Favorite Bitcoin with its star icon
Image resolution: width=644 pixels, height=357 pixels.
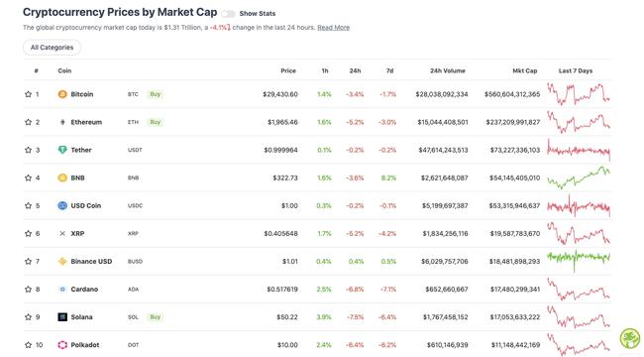pyautogui.click(x=28, y=94)
